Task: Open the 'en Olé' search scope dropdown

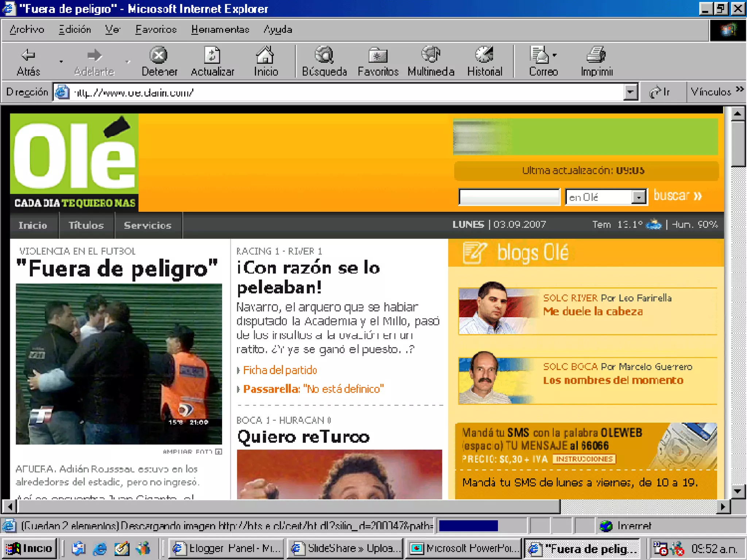Action: [x=638, y=197]
